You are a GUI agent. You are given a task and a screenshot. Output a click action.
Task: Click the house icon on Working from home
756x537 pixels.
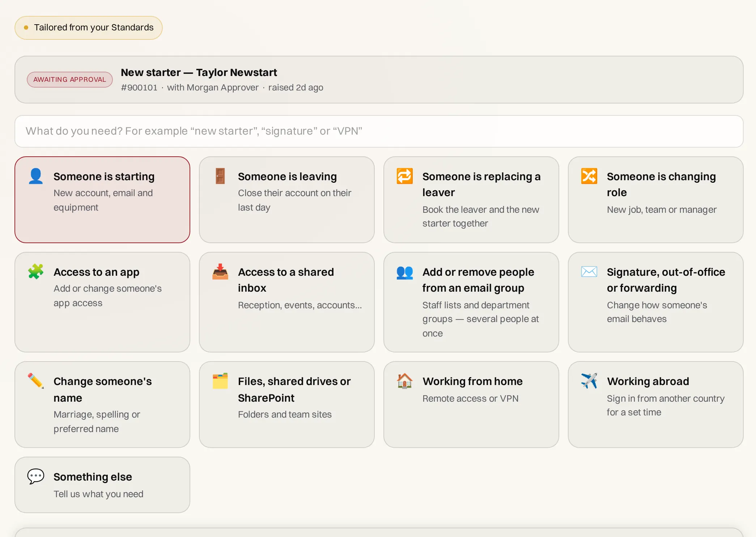405,381
